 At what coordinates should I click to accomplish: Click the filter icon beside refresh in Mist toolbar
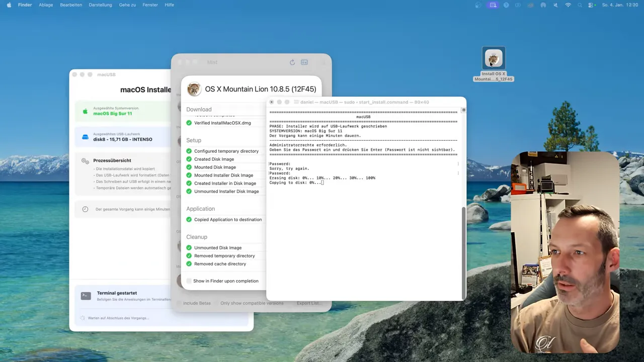304,62
